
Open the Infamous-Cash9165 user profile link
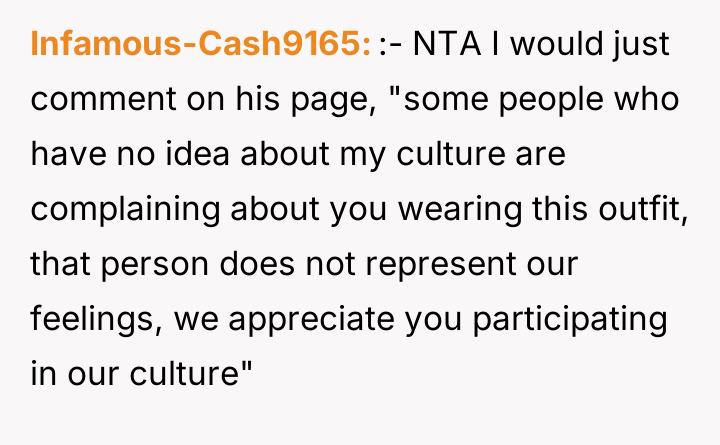pyautogui.click(x=201, y=44)
